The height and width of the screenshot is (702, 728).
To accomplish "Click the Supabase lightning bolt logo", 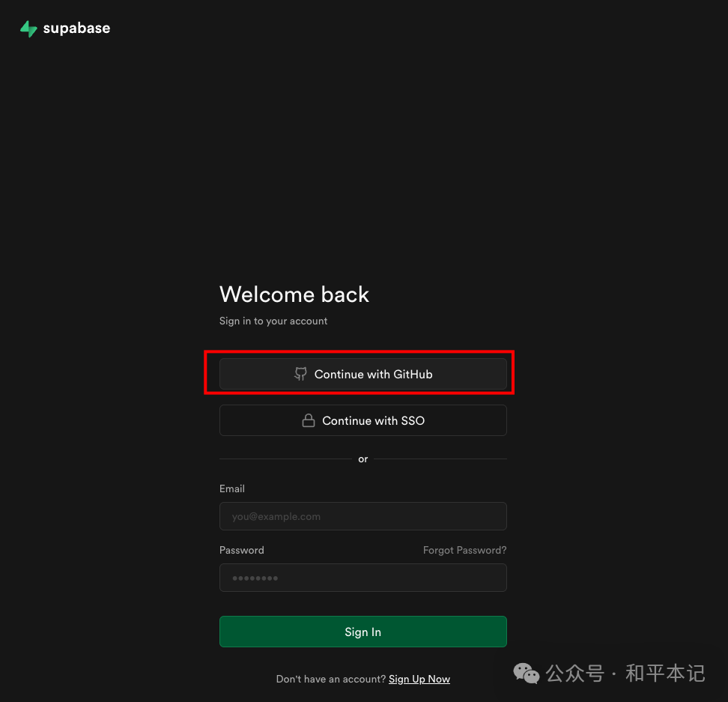I will click(x=29, y=28).
